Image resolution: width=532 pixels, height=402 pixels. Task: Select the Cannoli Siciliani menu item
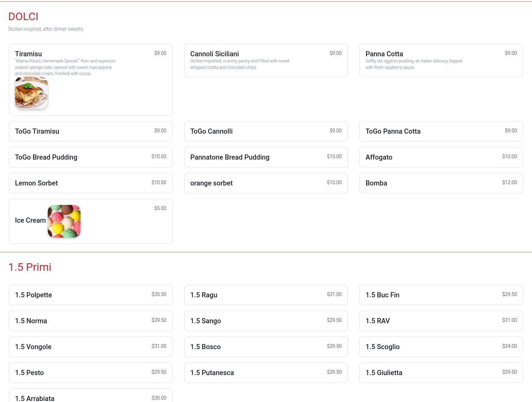coord(266,60)
